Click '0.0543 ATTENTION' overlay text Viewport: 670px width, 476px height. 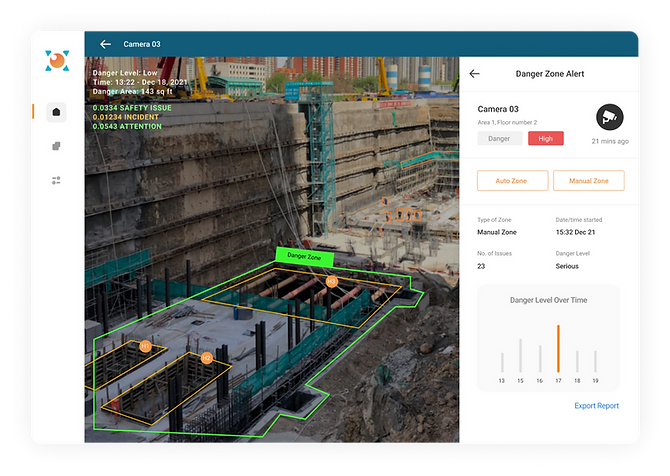click(127, 126)
